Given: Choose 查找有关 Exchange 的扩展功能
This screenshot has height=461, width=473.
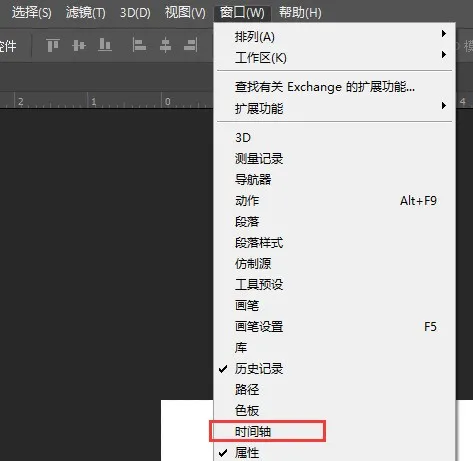Looking at the screenshot, I should point(334,87).
